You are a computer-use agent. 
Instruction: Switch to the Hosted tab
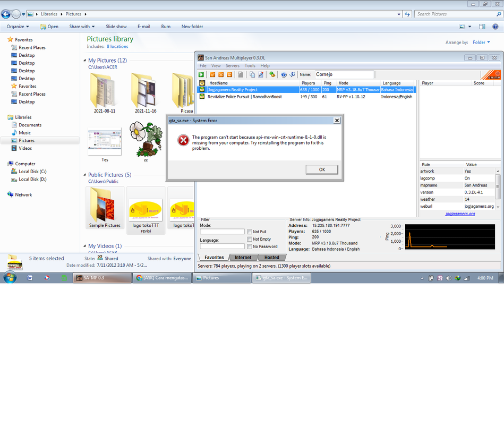(272, 258)
